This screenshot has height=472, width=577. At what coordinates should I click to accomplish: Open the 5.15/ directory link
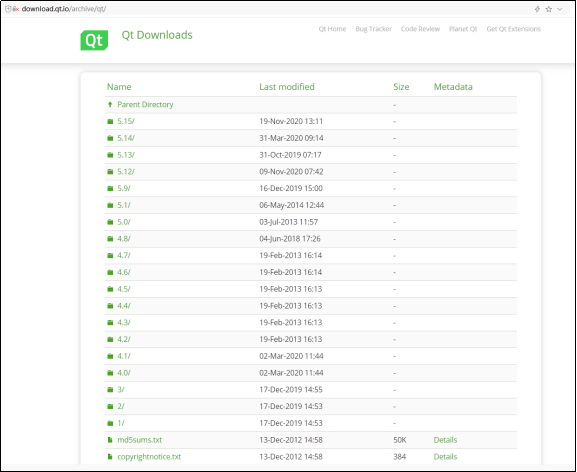pyautogui.click(x=126, y=121)
